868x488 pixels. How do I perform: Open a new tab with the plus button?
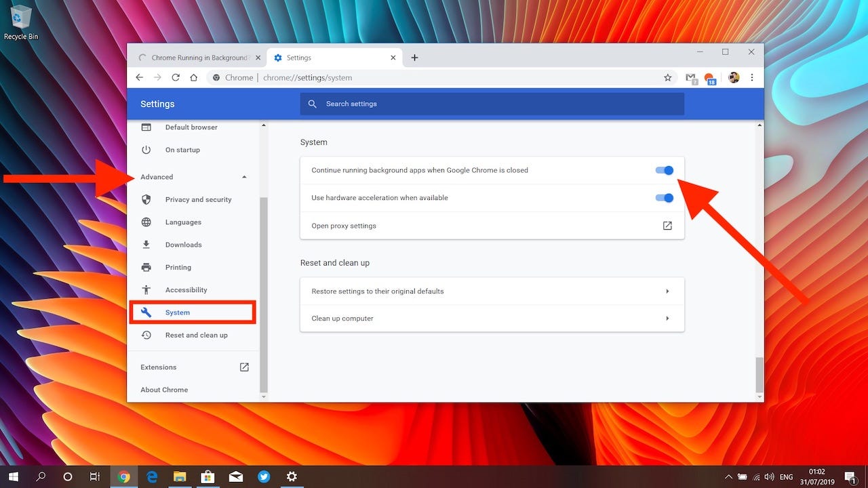(x=414, y=58)
